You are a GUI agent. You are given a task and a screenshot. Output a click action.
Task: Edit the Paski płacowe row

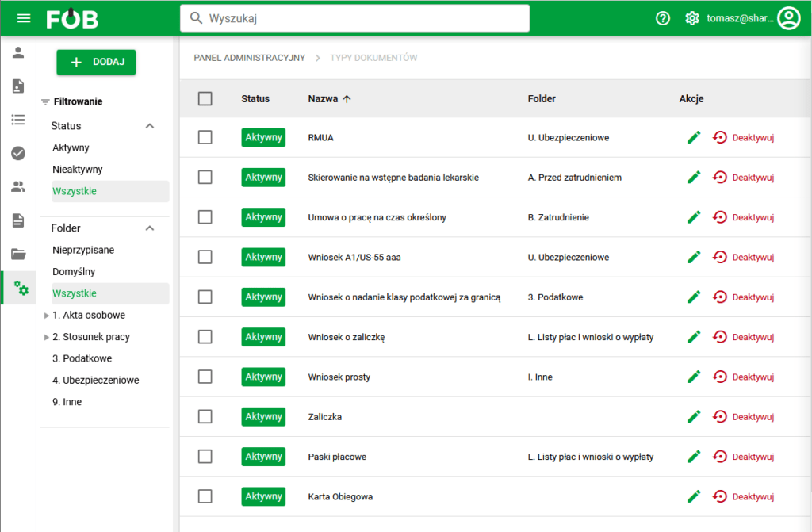[x=694, y=457]
